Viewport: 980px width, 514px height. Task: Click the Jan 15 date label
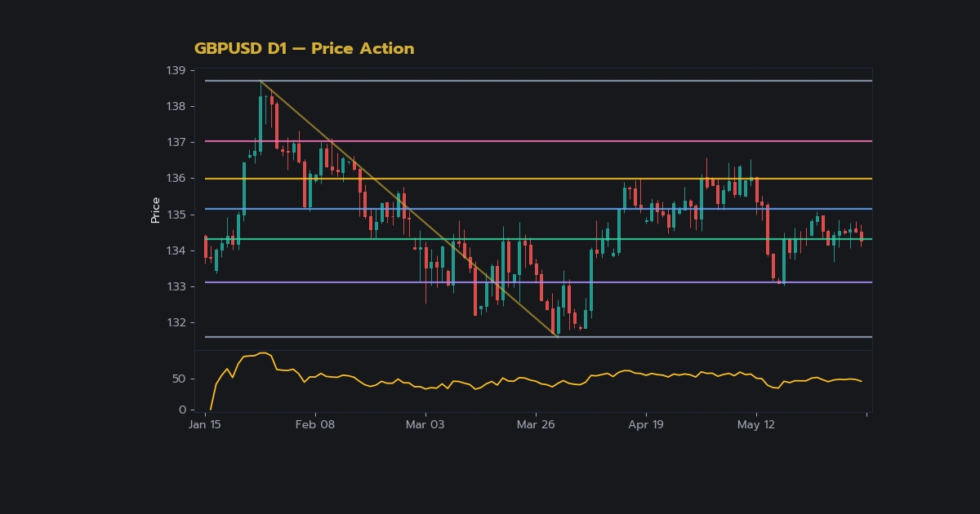click(x=205, y=425)
